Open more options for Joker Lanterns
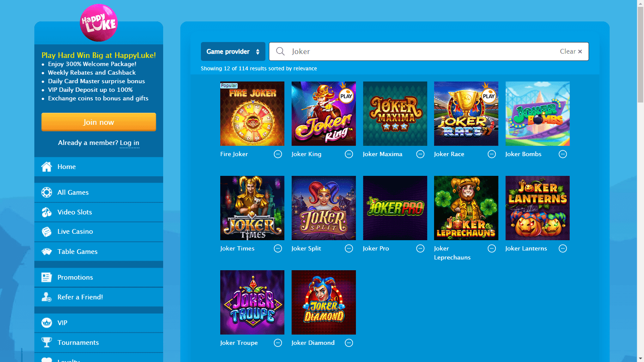This screenshot has height=362, width=644. [562, 249]
